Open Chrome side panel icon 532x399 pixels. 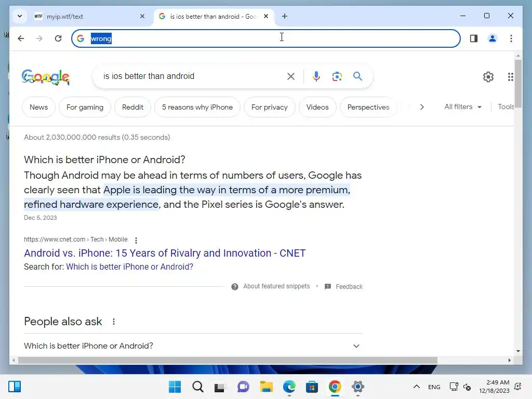point(474,38)
